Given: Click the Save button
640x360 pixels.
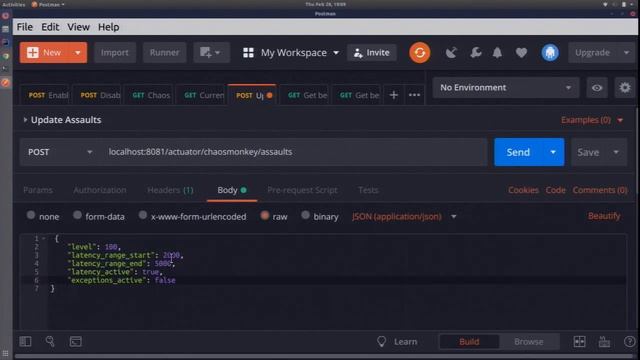Looking at the screenshot, I should point(588,152).
